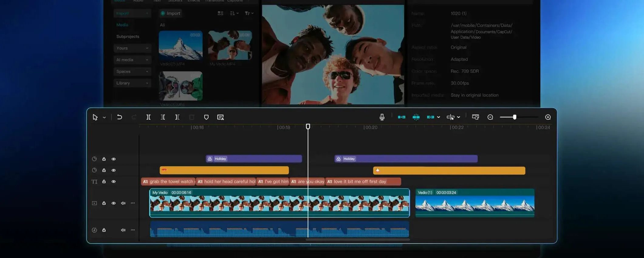Click the Import button
The height and width of the screenshot is (258, 644).
click(170, 13)
